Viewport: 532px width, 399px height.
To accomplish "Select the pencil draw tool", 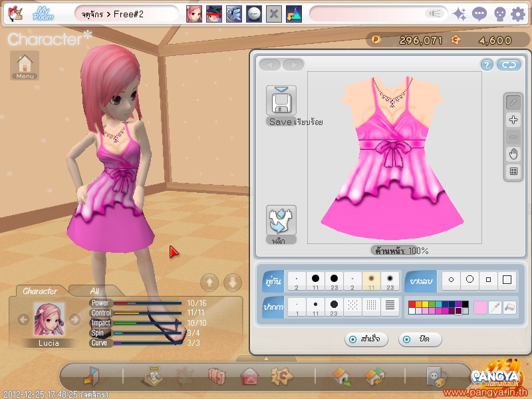I will (x=513, y=102).
